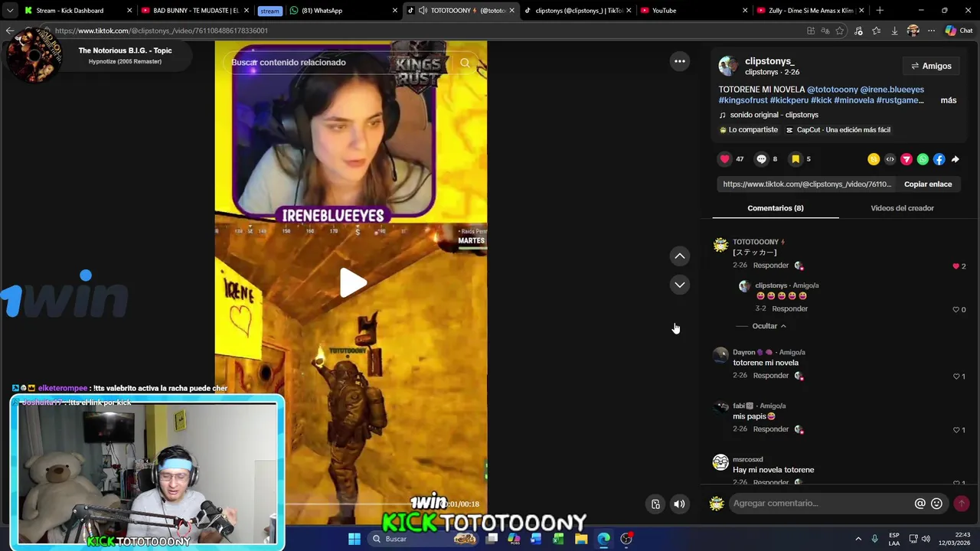Share the video to Facebook

939,159
